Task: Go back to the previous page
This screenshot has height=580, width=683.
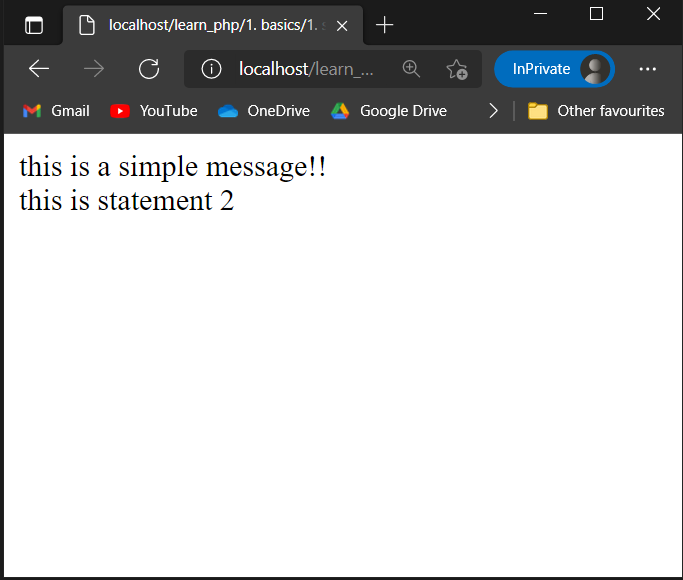Action: 39,69
